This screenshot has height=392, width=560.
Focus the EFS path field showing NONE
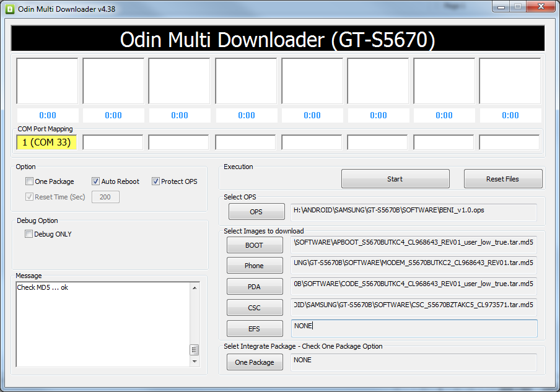click(x=414, y=328)
